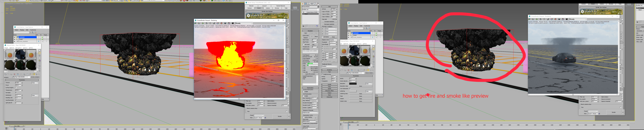Click the dark absorption color swatch
Screen dimensions: 644x130
tap(353, 84)
